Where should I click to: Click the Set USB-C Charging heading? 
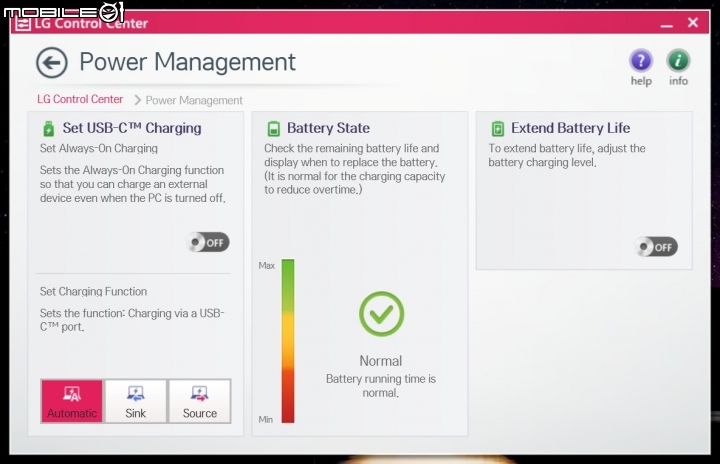pos(132,128)
